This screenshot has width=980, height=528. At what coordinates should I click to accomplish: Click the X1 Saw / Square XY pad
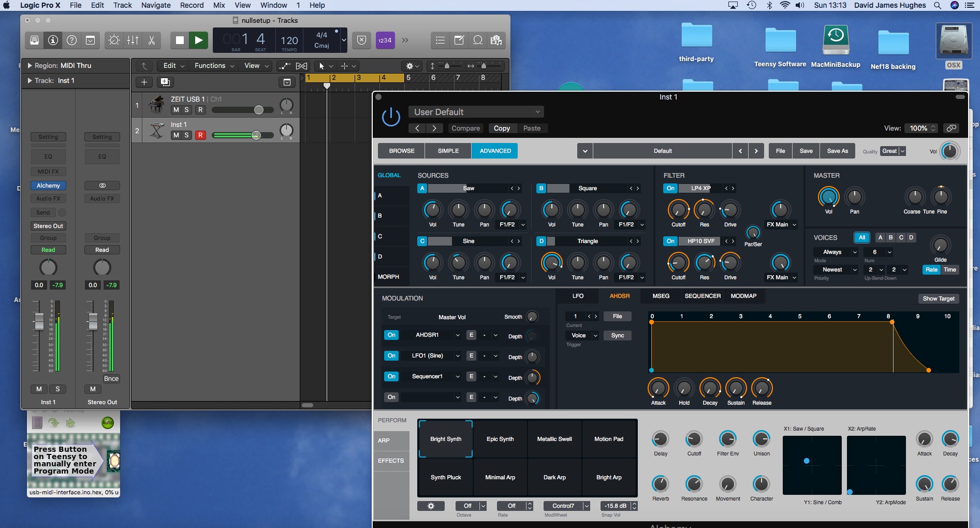pos(812,465)
